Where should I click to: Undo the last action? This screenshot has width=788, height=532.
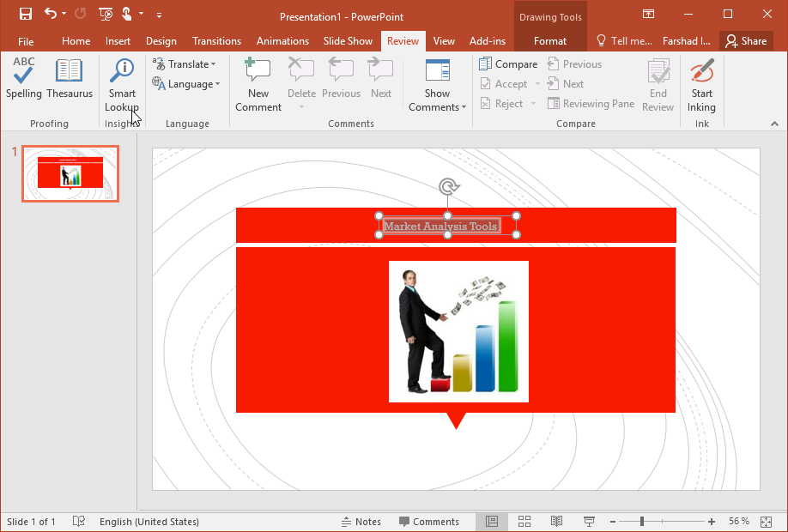(51, 14)
